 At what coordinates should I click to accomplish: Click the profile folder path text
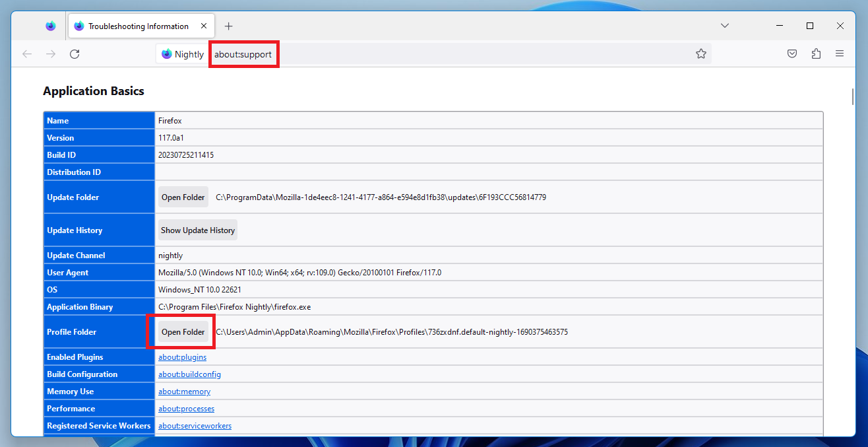(x=392, y=332)
